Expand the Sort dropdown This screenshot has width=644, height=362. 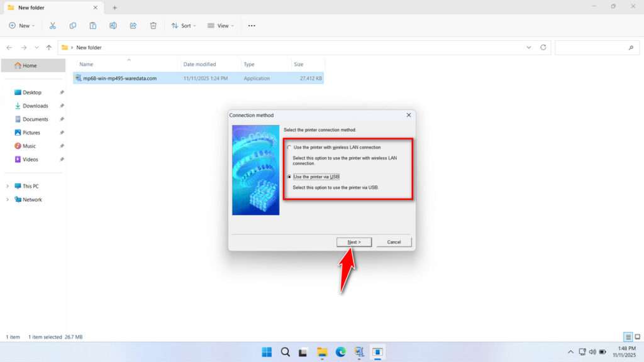tap(184, 25)
